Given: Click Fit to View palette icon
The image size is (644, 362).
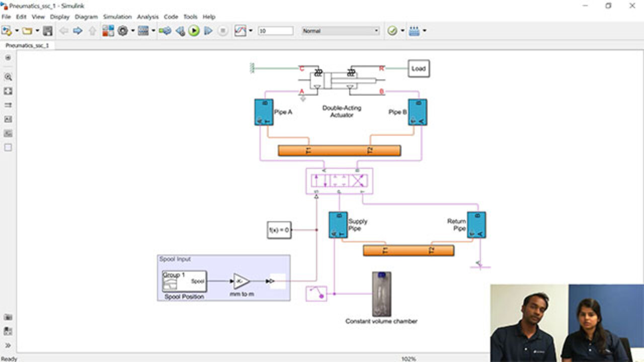Looking at the screenshot, I should tap(8, 91).
